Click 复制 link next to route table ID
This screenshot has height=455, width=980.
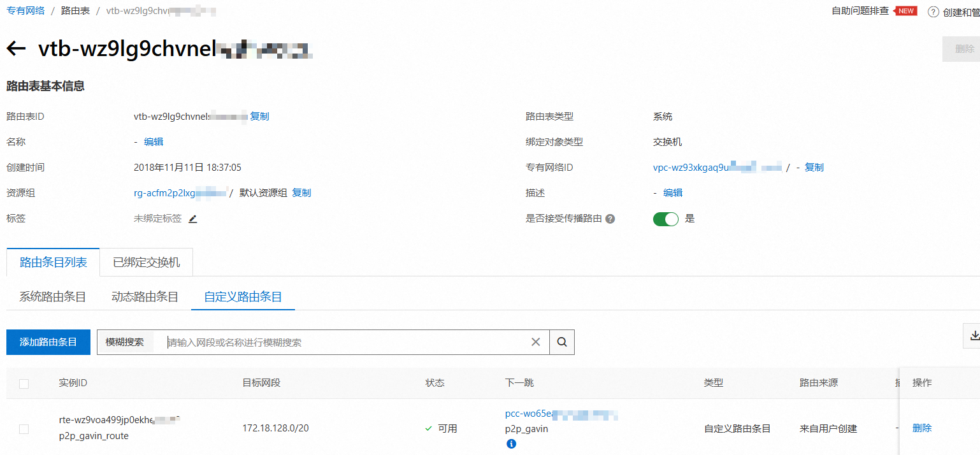point(259,117)
